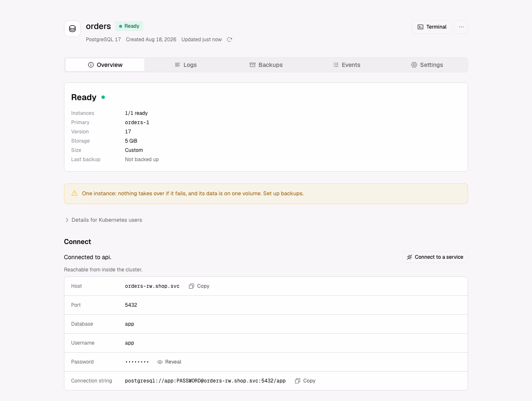Screen dimensions: 532x401
Task: Switch to the Logs tab
Action: 186,65
